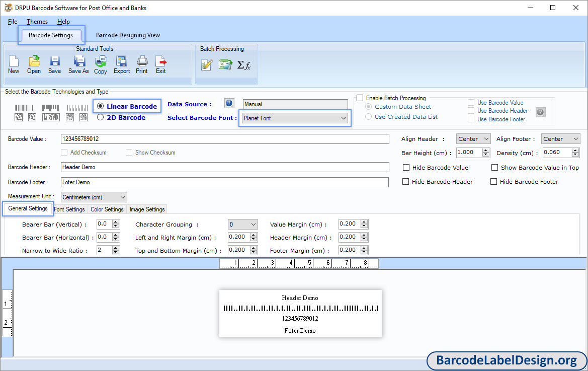Click the Excel batch import icon

(x=225, y=65)
